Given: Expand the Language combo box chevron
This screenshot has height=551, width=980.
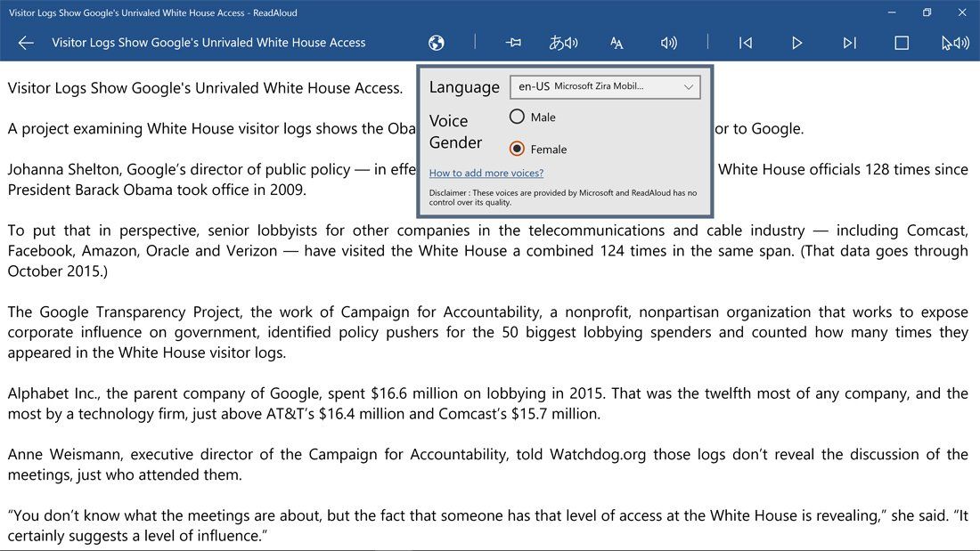Looking at the screenshot, I should [x=687, y=86].
